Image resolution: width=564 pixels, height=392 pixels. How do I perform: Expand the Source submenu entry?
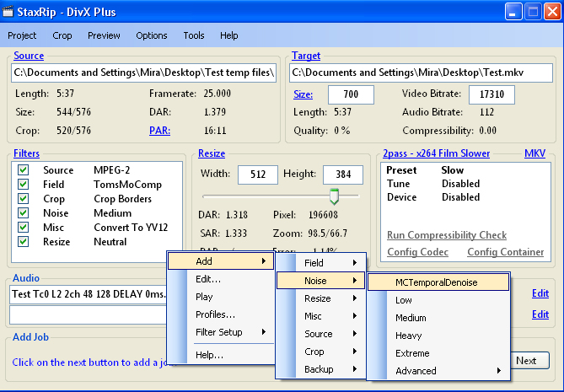click(x=321, y=334)
